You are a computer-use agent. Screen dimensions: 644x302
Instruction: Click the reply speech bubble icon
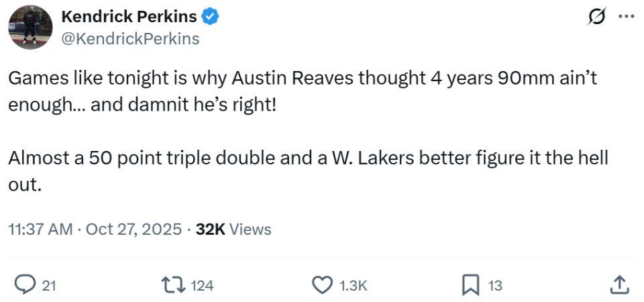(x=25, y=285)
